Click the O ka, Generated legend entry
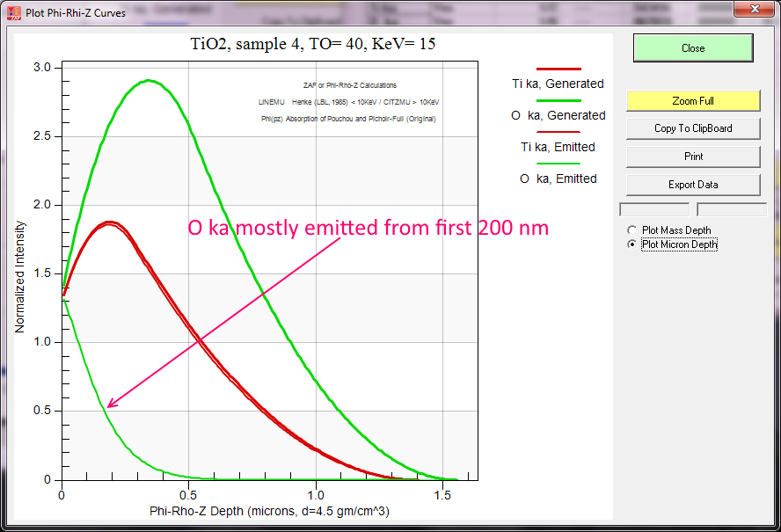This screenshot has height=532, width=781. pyautogui.click(x=558, y=115)
